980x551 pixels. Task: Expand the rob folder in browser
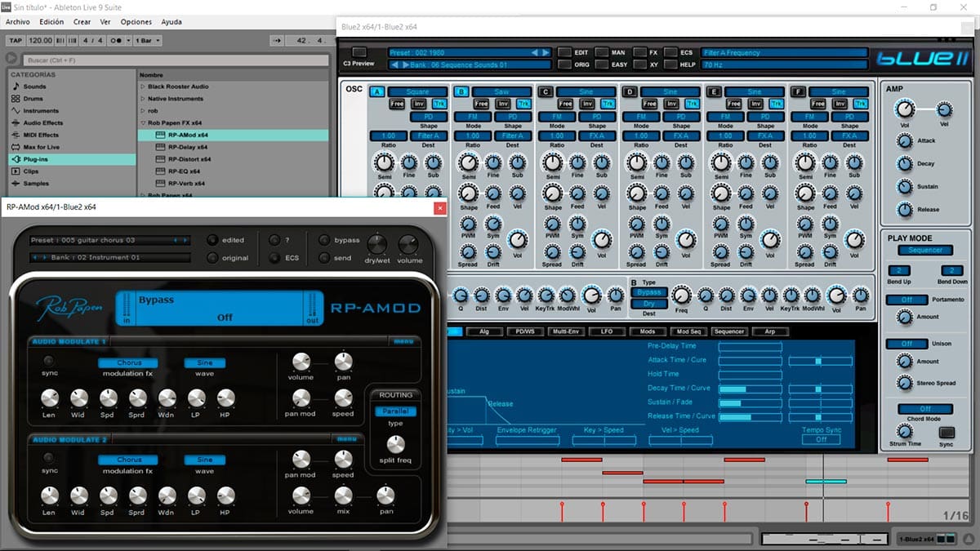(x=143, y=110)
